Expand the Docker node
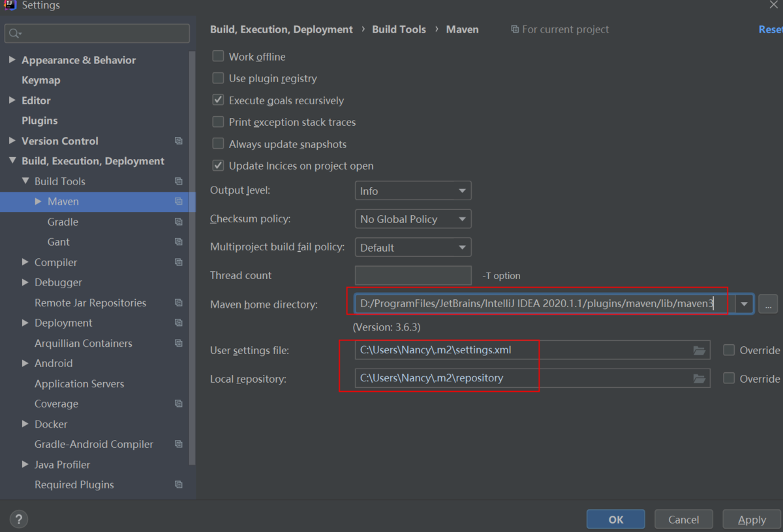Viewport: 783px width, 532px height. coord(25,423)
